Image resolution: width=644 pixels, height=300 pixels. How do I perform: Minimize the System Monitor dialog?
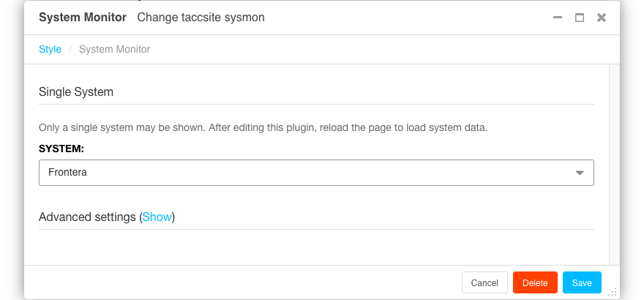[x=558, y=18]
